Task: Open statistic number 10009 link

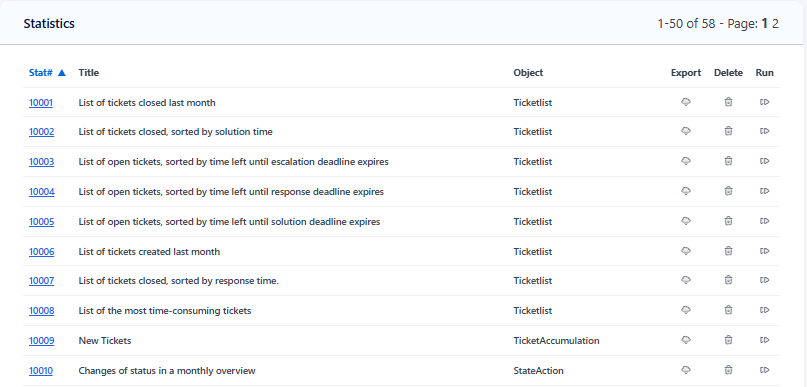Action: click(x=41, y=340)
